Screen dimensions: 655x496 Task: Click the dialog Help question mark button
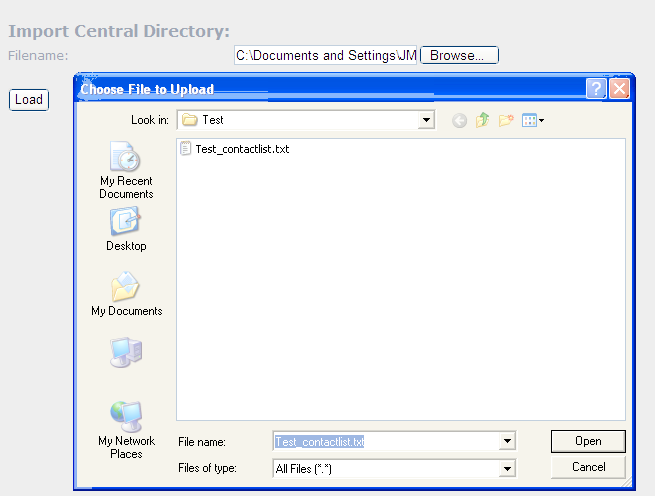pos(596,89)
